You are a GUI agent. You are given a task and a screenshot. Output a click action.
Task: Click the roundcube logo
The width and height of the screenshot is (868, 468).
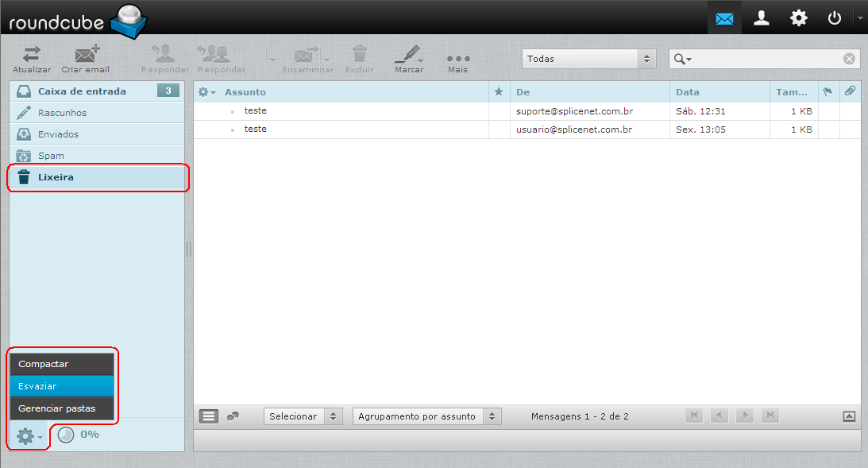coord(78,21)
